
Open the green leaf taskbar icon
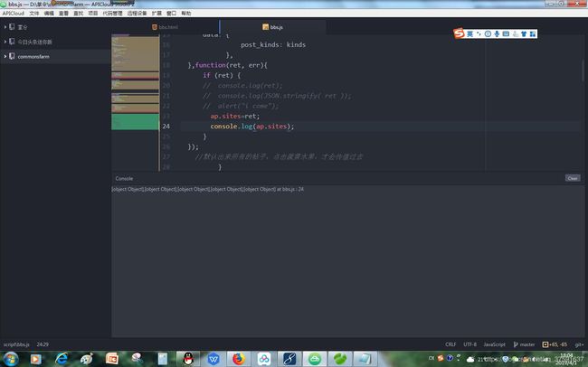pyautogui.click(x=340, y=359)
